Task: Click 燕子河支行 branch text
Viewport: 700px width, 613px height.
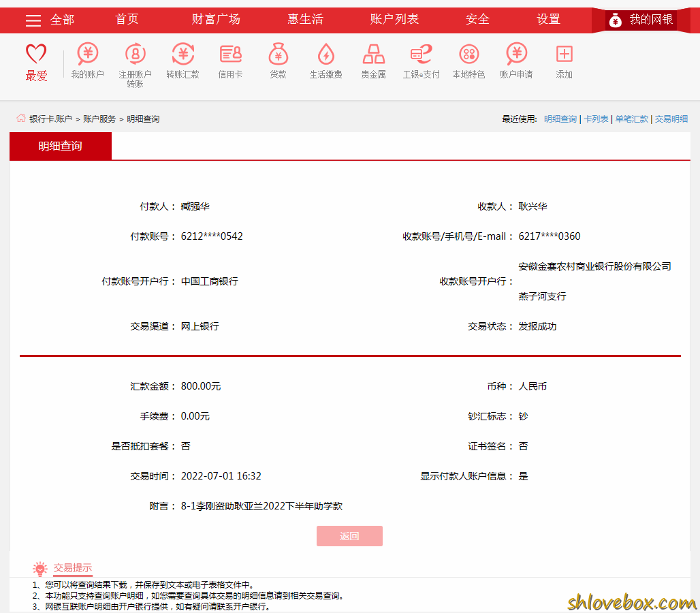Action: (542, 296)
